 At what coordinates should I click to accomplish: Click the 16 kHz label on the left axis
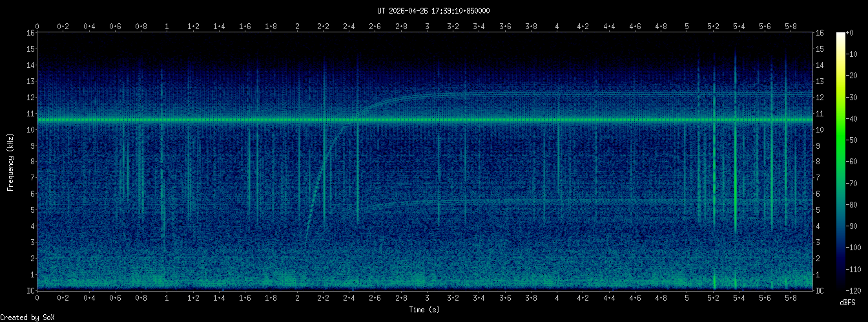(30, 33)
